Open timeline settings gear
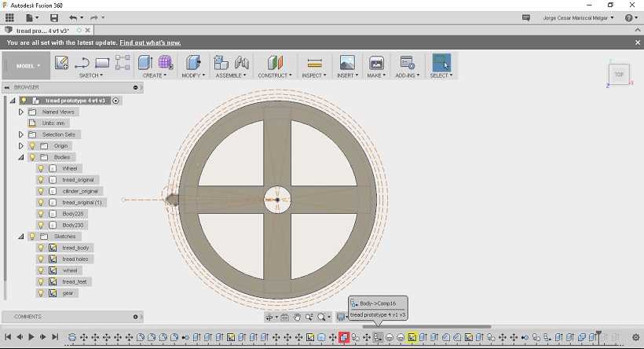This screenshot has height=349, width=644. tap(636, 337)
